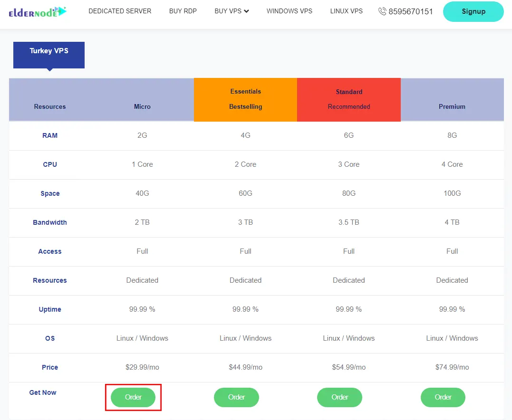Select the red Standard Recommended header

348,99
